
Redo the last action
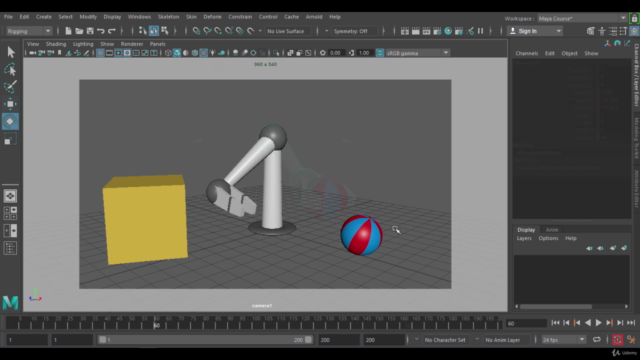pos(111,31)
